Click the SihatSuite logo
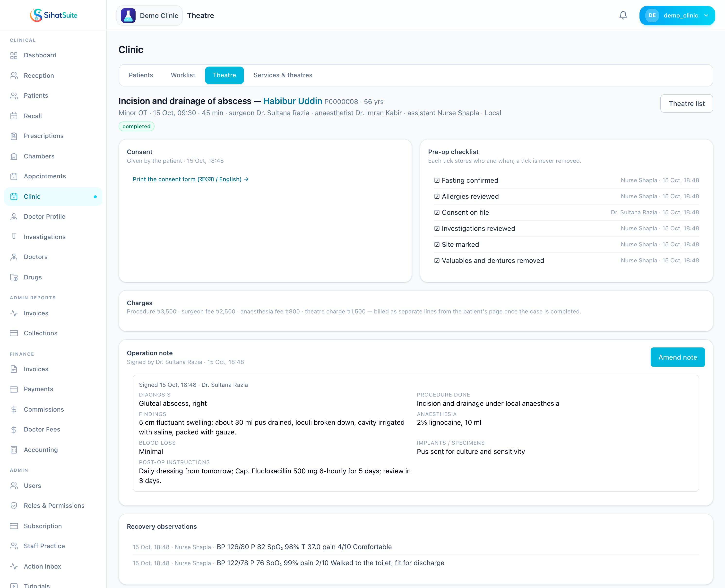Image resolution: width=725 pixels, height=588 pixels. tap(53, 15)
